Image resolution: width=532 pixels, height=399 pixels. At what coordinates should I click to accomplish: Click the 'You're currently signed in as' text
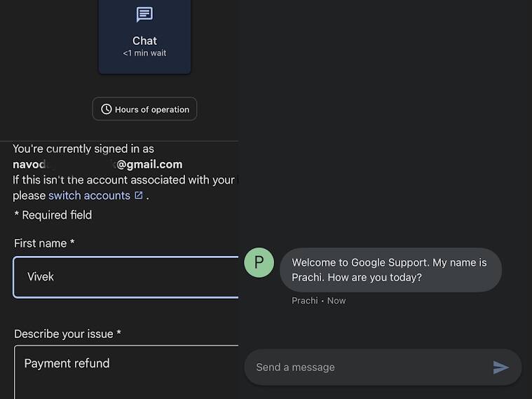(83, 149)
